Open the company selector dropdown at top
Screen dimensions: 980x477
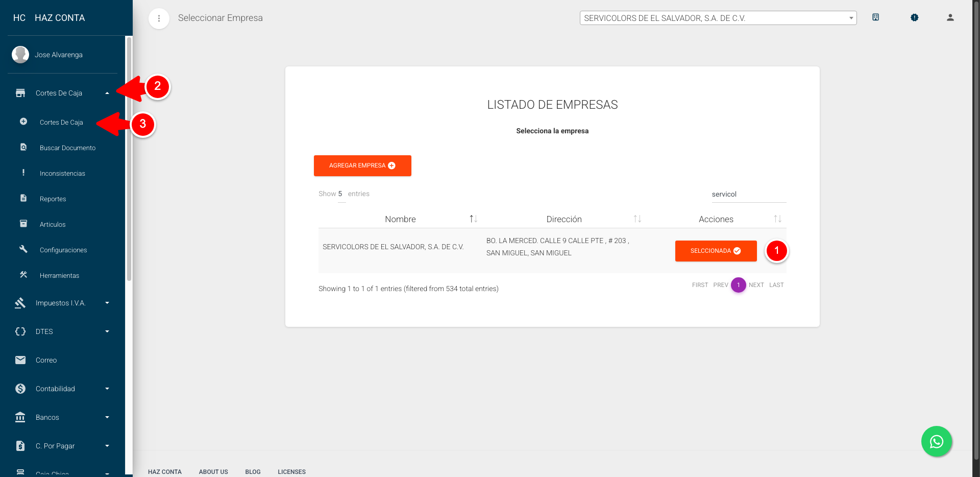coord(718,18)
